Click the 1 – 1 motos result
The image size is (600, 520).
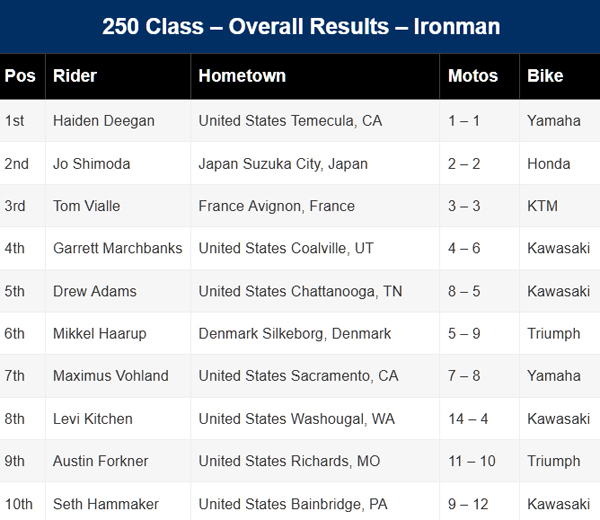pyautogui.click(x=464, y=121)
